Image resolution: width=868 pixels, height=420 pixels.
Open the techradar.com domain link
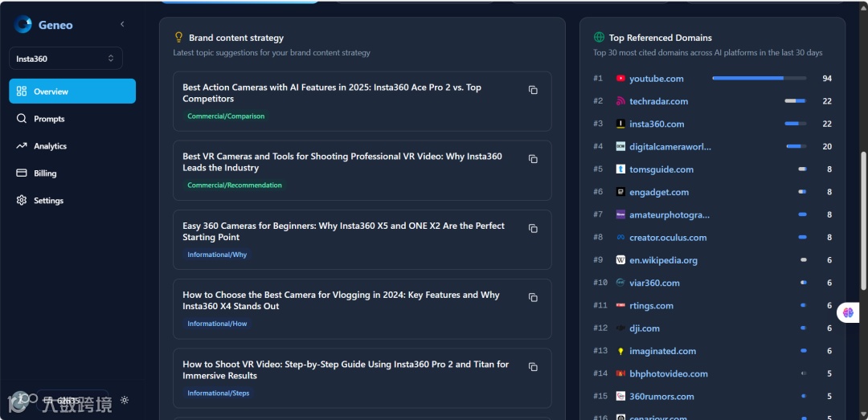coord(659,101)
